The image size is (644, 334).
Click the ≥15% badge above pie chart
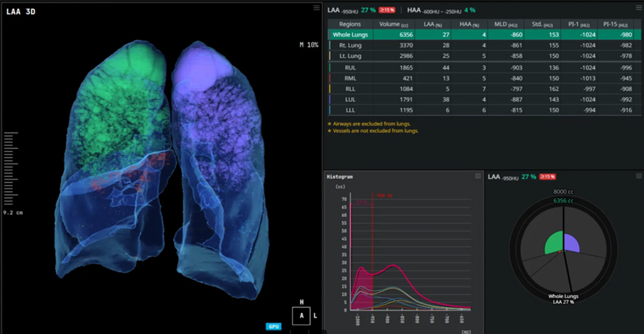tap(547, 177)
